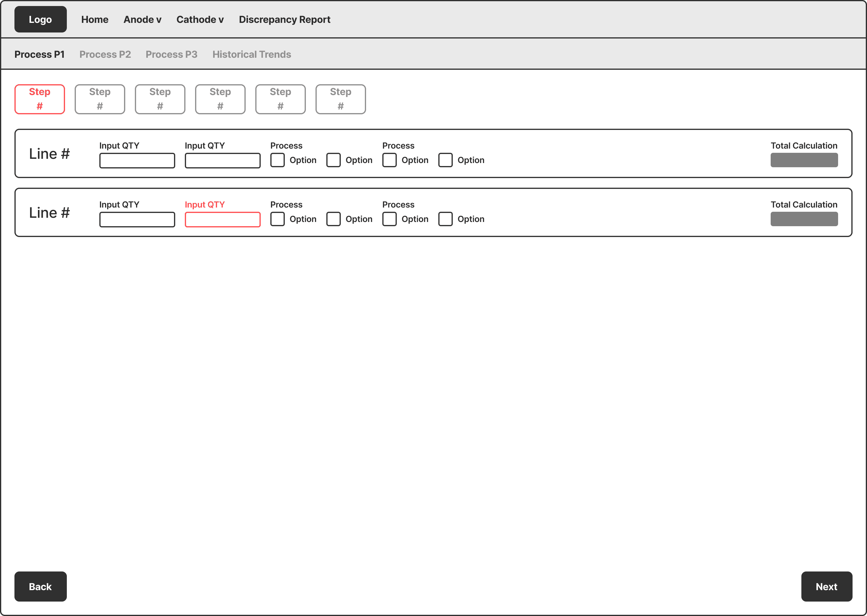Select the second Step button
The width and height of the screenshot is (867, 616).
(99, 99)
